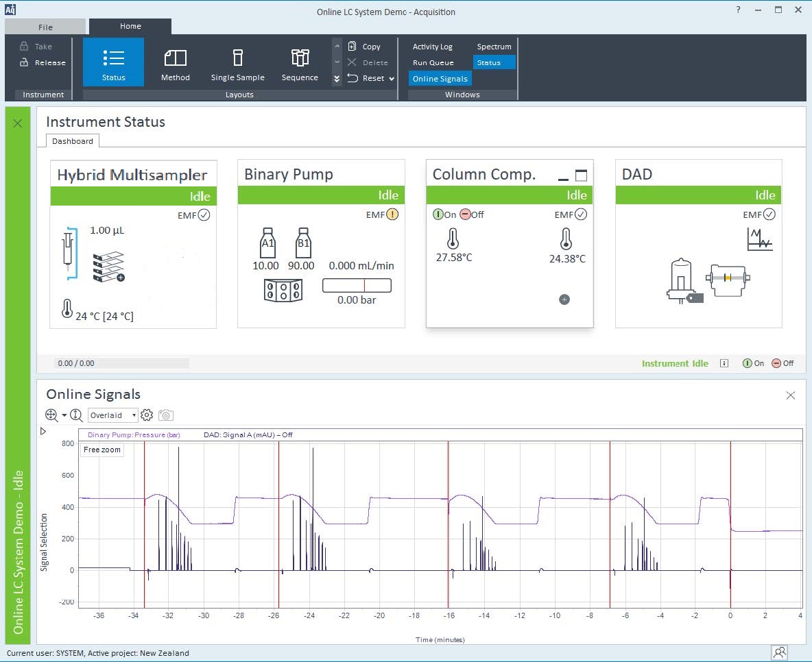
Task: Switch the instrument Off at the status bar
Action: [x=775, y=363]
